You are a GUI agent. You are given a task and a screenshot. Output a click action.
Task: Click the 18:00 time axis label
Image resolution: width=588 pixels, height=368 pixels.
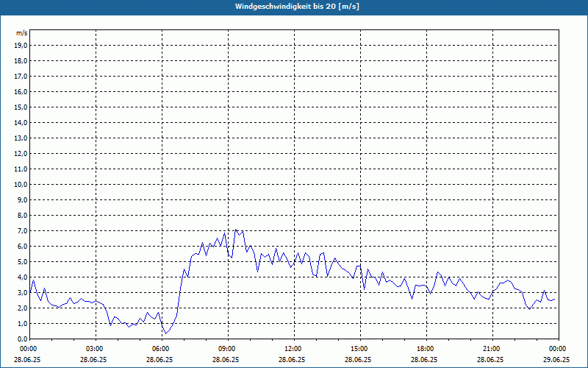coord(425,349)
